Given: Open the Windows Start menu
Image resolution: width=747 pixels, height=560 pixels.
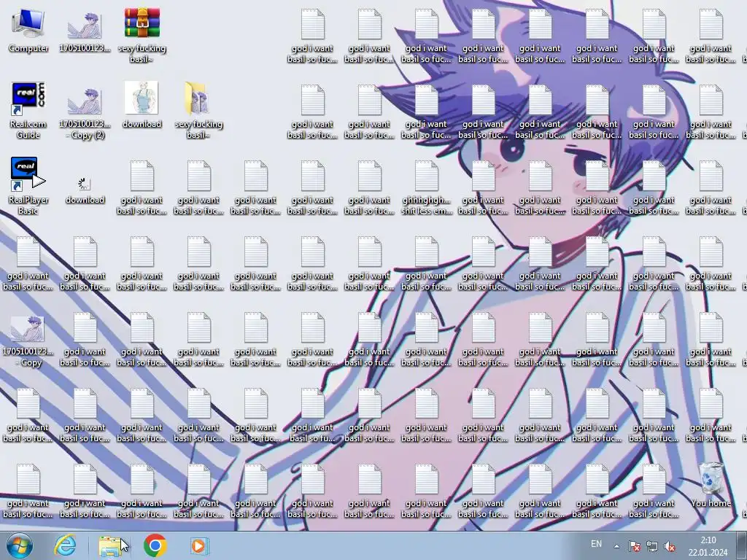Looking at the screenshot, I should [x=20, y=545].
